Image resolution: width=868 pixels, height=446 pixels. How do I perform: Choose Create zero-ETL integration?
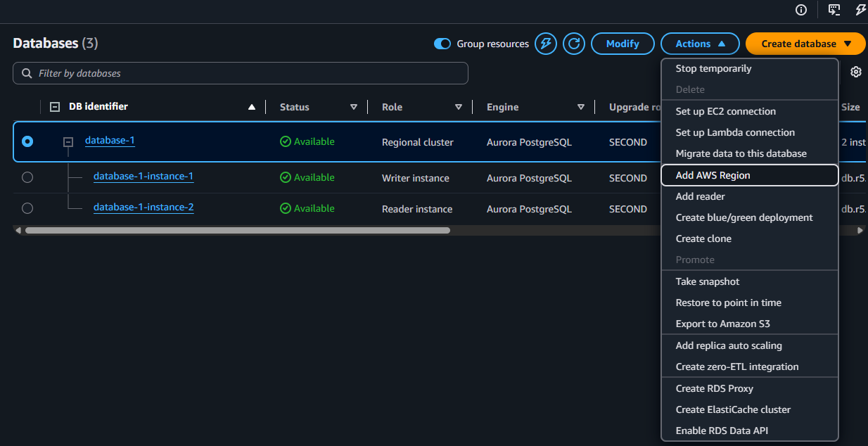coord(750,367)
